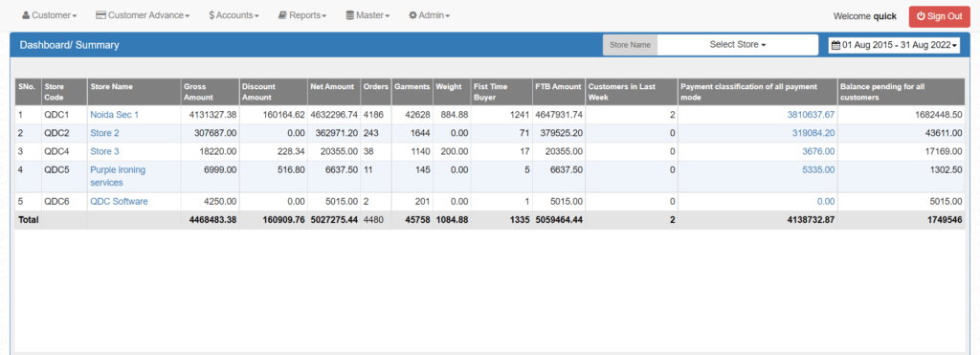Click the gear icon beside Admin

pyautogui.click(x=412, y=15)
